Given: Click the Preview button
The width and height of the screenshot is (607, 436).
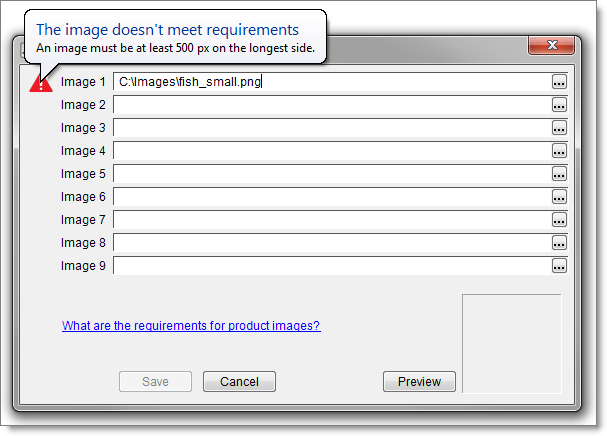Looking at the screenshot, I should [419, 381].
